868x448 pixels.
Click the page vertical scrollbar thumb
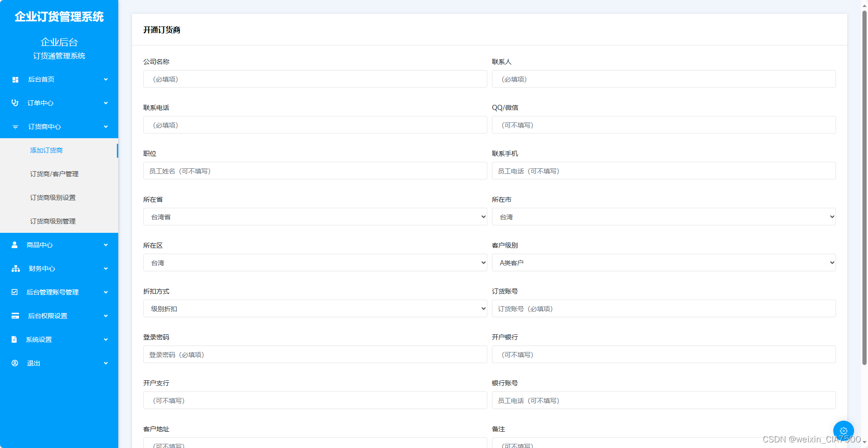864,188
